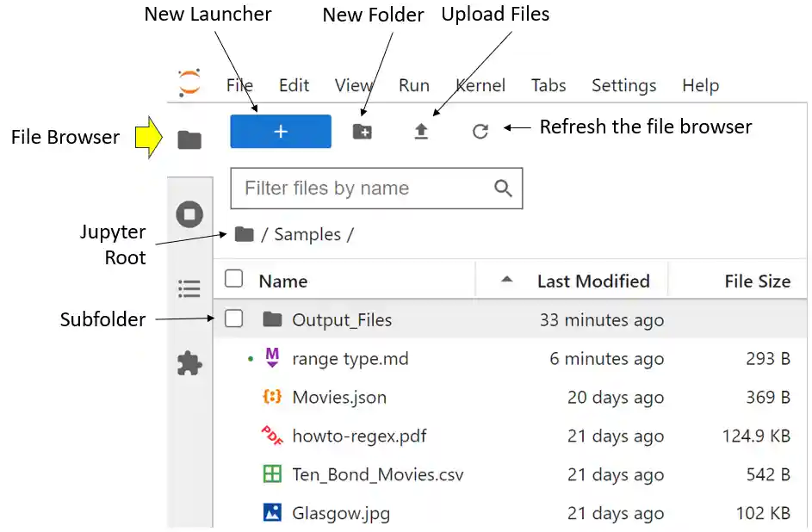Click the blue New Launcher button
The width and height of the screenshot is (812, 532).
point(280,131)
